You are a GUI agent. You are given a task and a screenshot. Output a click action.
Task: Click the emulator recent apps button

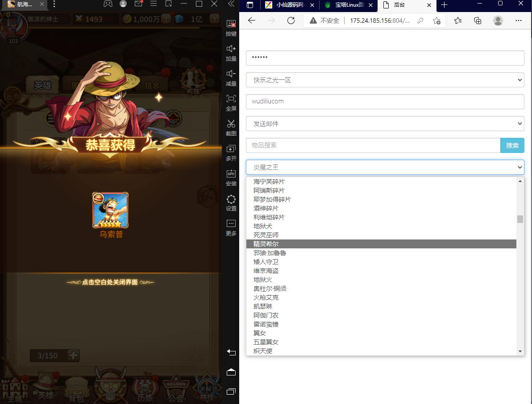[x=231, y=392]
